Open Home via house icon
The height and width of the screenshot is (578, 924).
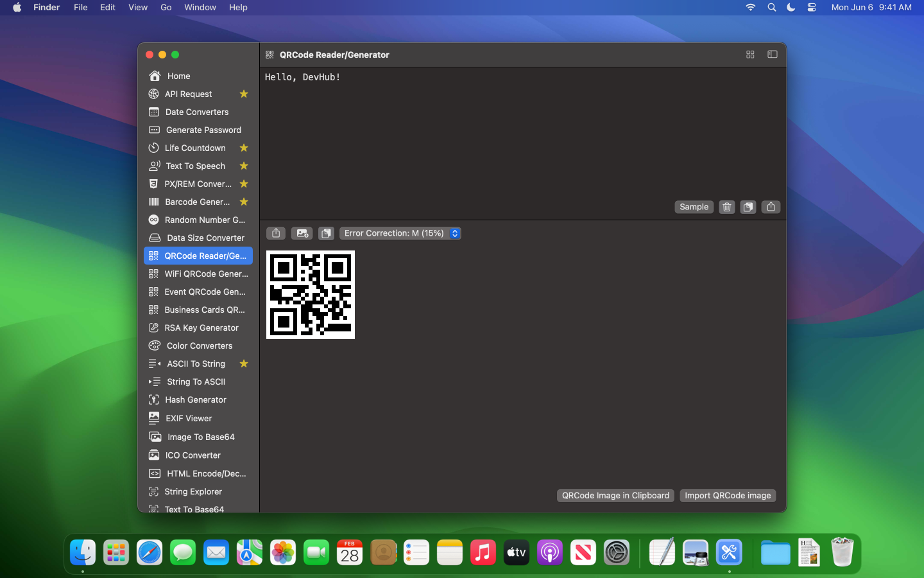pyautogui.click(x=155, y=76)
